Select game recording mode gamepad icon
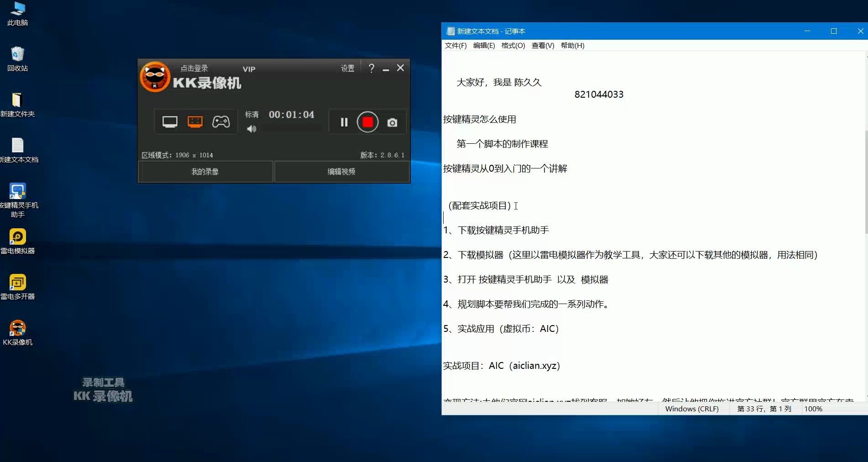This screenshot has height=462, width=868. (221, 122)
